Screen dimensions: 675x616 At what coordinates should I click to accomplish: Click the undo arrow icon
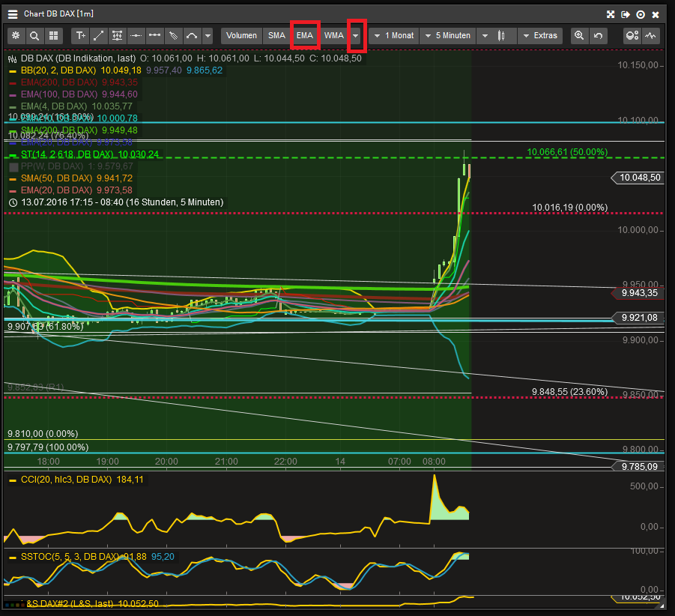point(597,35)
